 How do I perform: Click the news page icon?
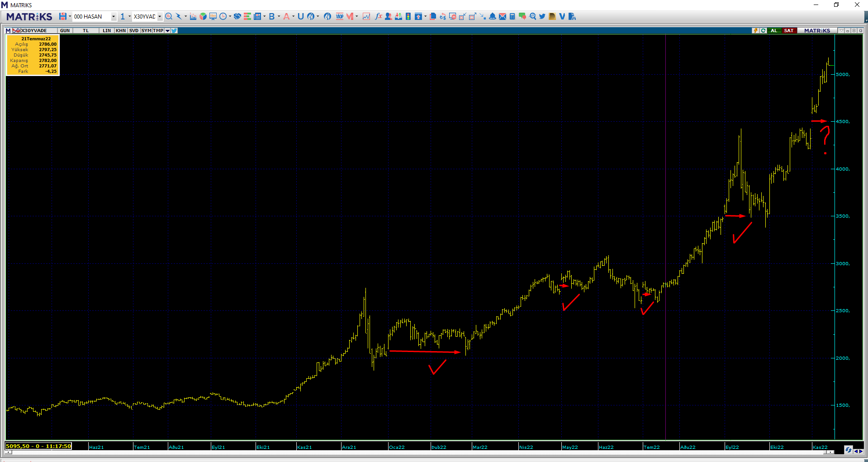257,16
